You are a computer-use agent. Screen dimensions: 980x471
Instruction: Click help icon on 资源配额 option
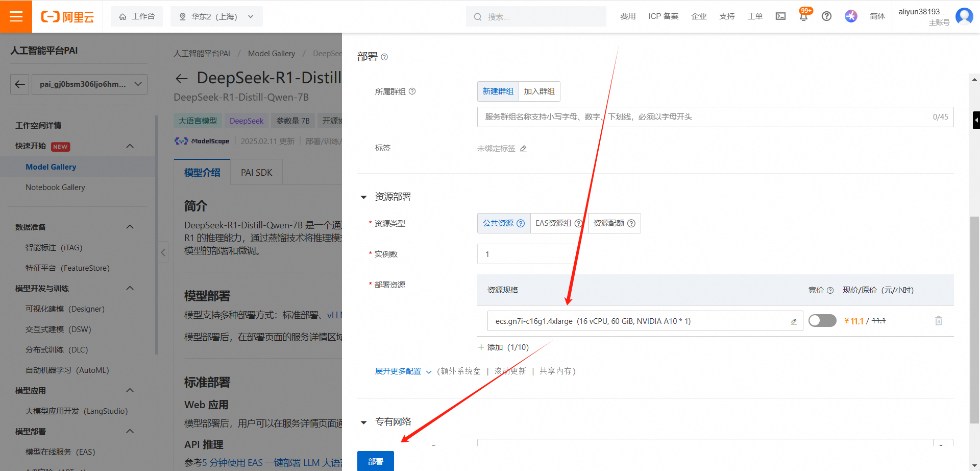(x=631, y=223)
